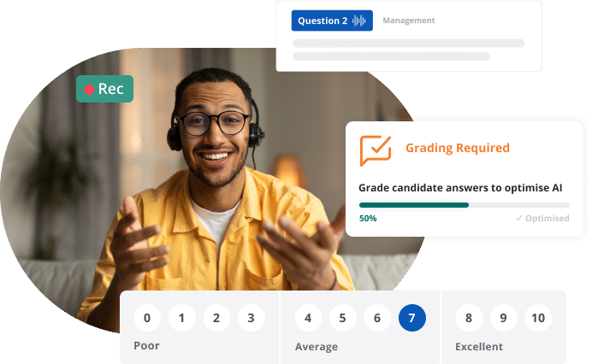This screenshot has height=364, width=592.
Task: Choose rating 2
Action: pos(216,318)
